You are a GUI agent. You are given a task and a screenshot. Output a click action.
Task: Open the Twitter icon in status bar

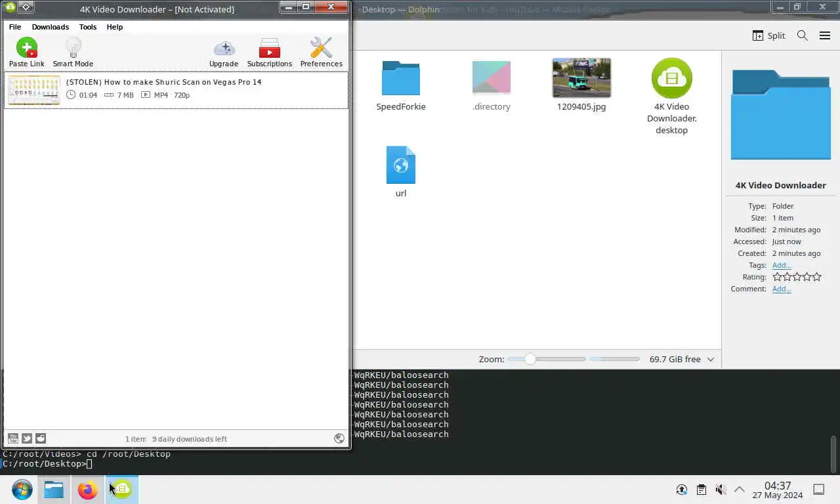click(27, 438)
